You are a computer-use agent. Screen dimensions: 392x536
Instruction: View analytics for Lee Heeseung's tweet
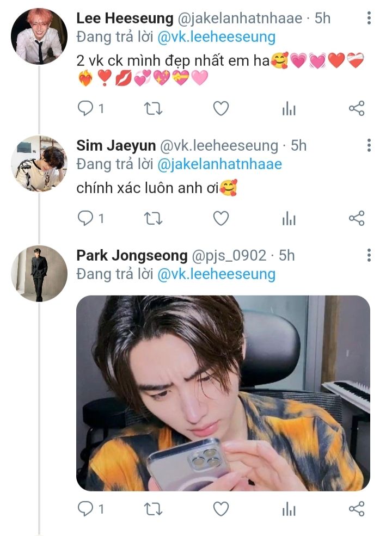pyautogui.click(x=289, y=109)
